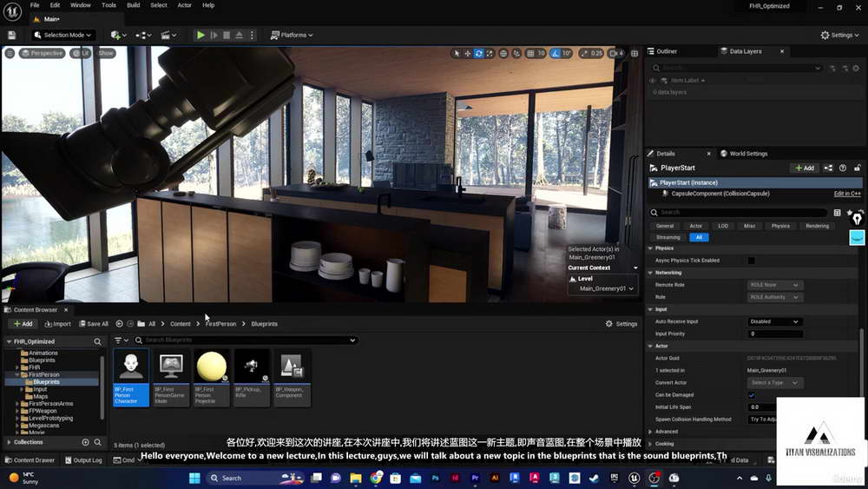Open the Selection Mode dropdown
This screenshot has width=868, height=489.
pos(62,35)
